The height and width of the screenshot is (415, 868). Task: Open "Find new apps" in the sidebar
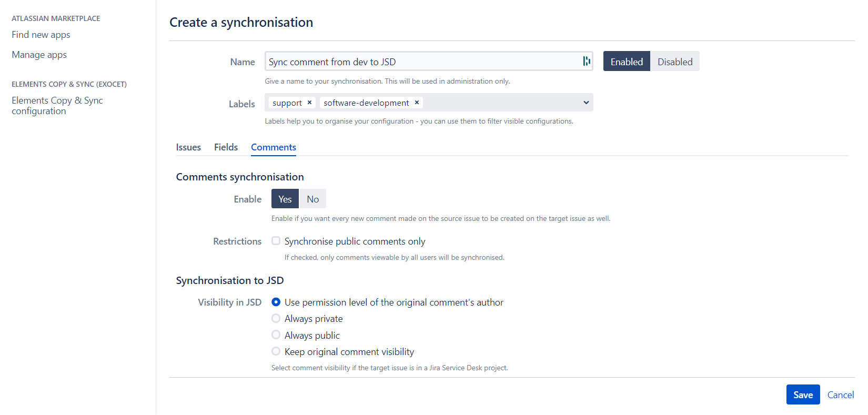[x=41, y=35]
